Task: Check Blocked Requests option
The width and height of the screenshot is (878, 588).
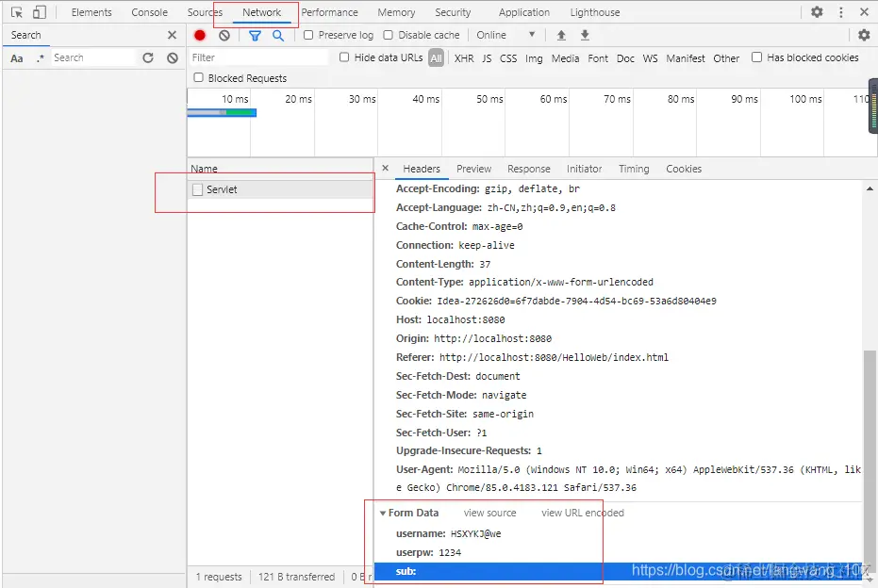Action: click(x=198, y=78)
